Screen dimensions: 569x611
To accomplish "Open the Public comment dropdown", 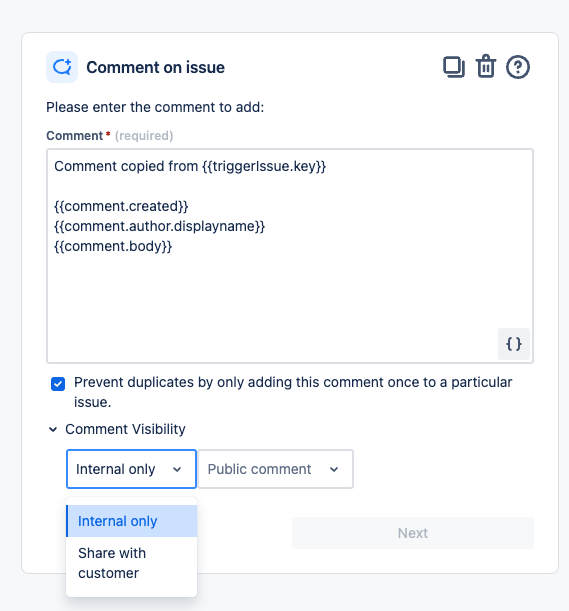I will [276, 469].
